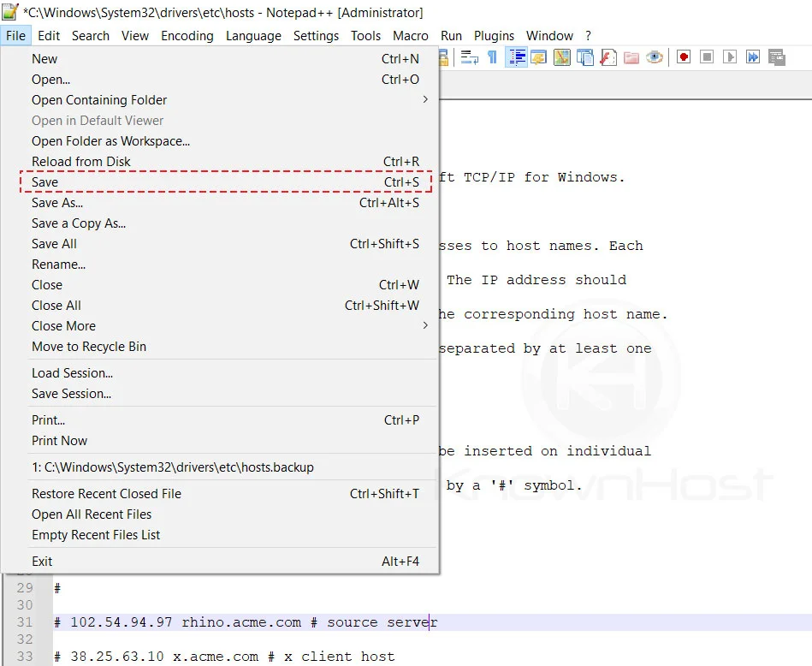The width and height of the screenshot is (812, 666).
Task: Empty the Recent Files List
Action: 96,534
